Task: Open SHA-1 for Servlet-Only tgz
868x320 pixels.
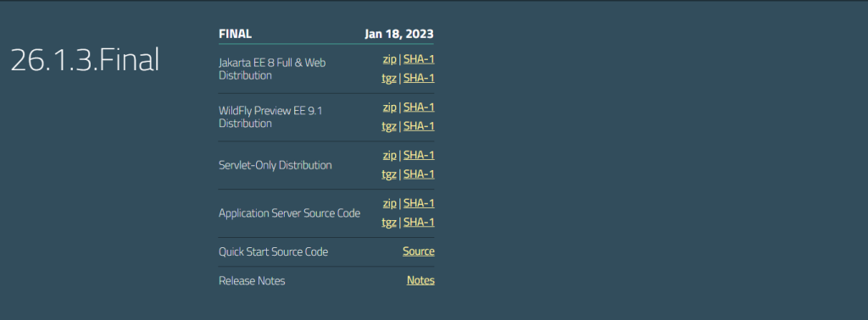Action: 419,174
